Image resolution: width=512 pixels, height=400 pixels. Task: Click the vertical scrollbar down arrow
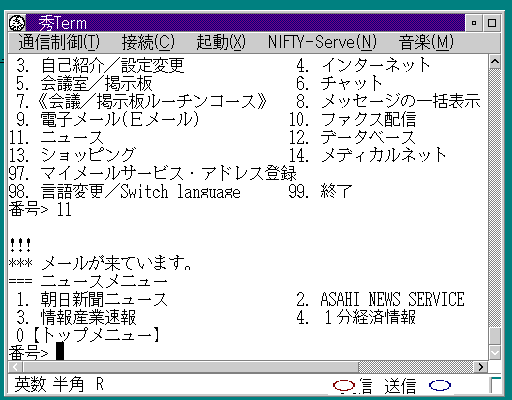coord(495,353)
